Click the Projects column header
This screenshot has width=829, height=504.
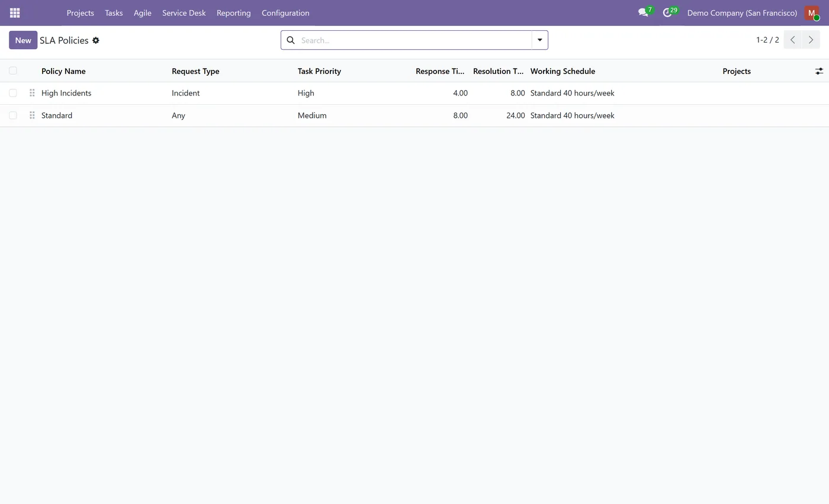pos(737,71)
